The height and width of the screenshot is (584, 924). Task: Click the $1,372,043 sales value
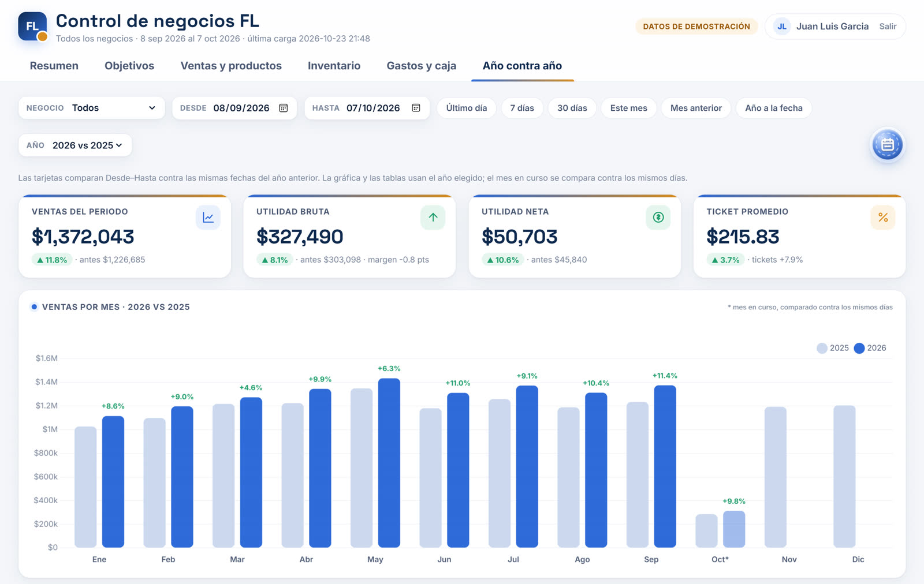click(x=83, y=237)
